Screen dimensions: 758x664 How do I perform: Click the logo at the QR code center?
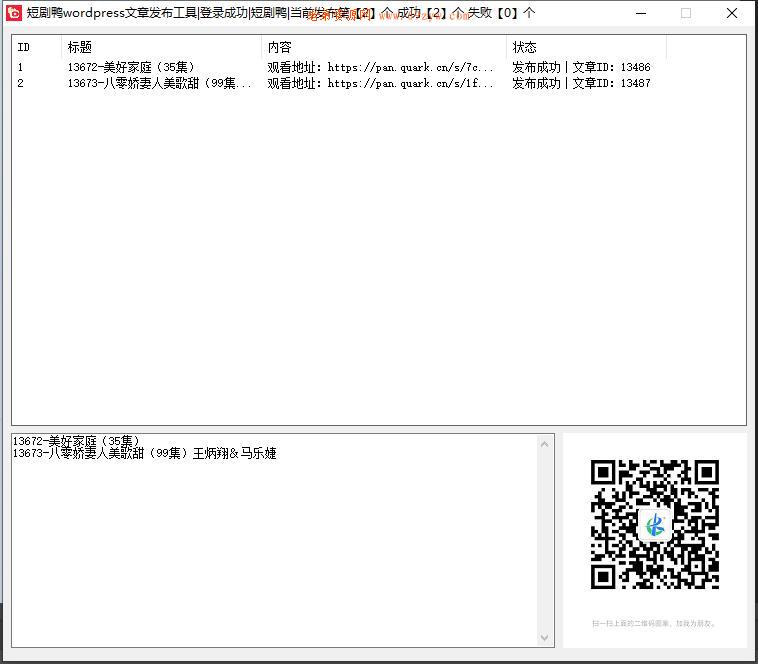[x=655, y=524]
